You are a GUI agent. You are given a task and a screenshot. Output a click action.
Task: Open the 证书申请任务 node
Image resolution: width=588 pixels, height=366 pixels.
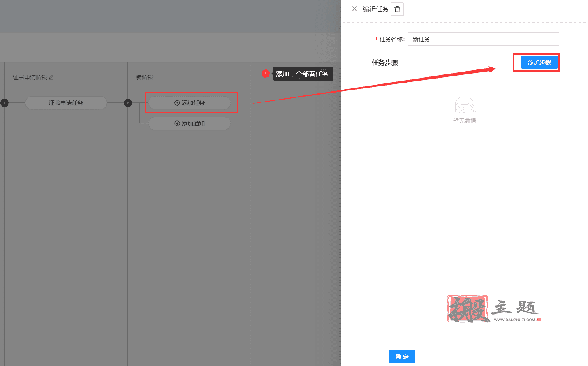tap(66, 103)
